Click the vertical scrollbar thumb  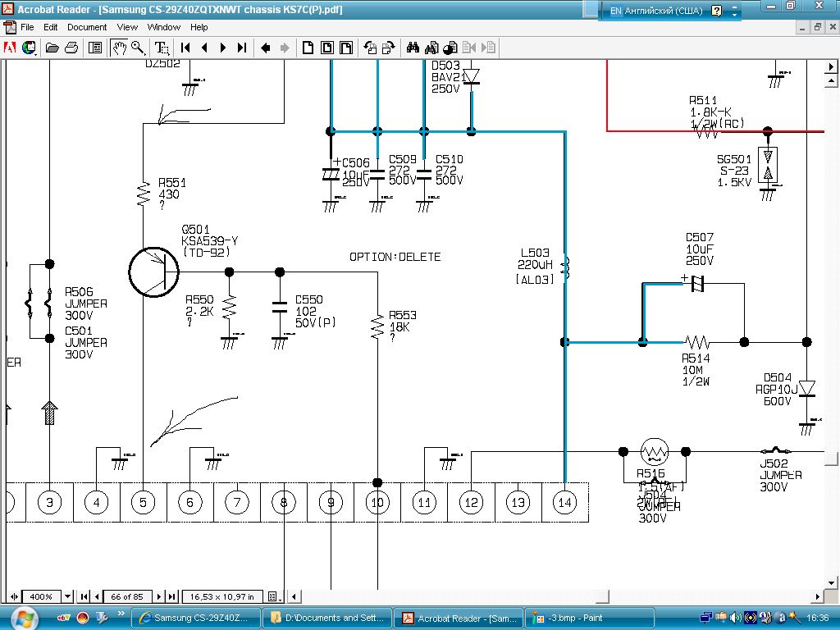click(x=832, y=459)
